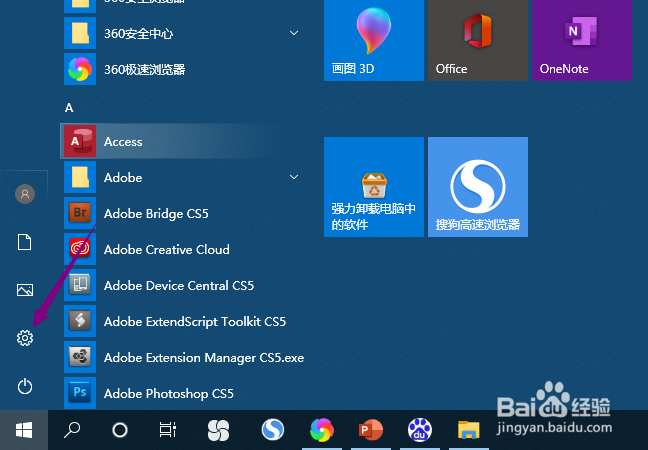The width and height of the screenshot is (648, 450).
Task: Open the Adobe folder entry
Action: coord(184,177)
